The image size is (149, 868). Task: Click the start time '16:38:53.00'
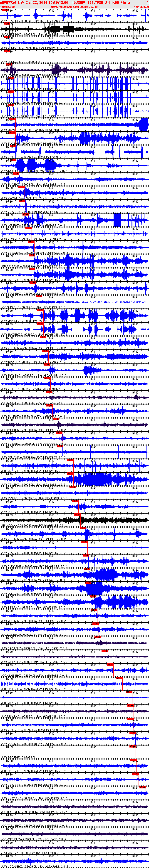(x=7, y=7)
